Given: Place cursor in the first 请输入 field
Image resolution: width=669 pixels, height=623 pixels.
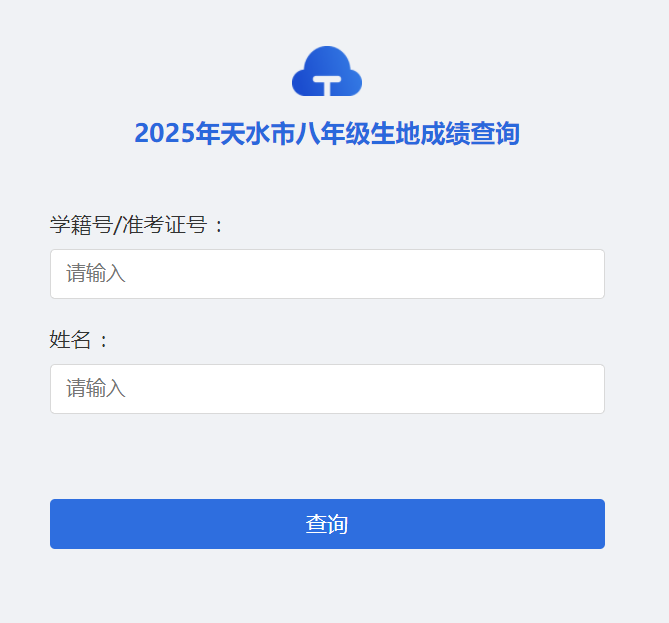Looking at the screenshot, I should point(327,274).
